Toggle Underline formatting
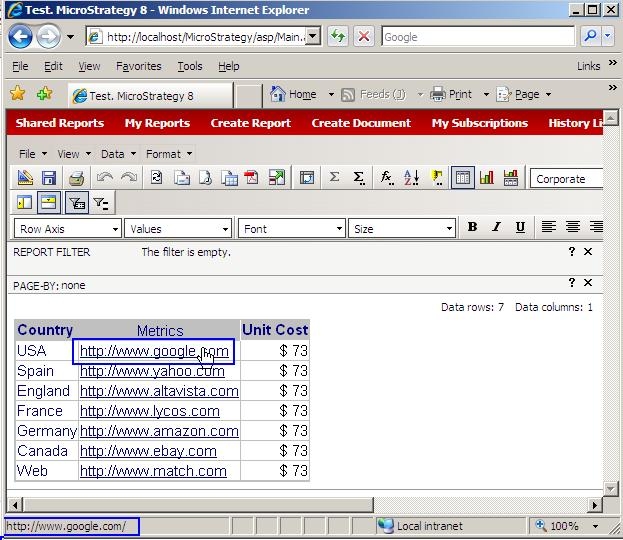The height and width of the screenshot is (540, 623). point(520,228)
